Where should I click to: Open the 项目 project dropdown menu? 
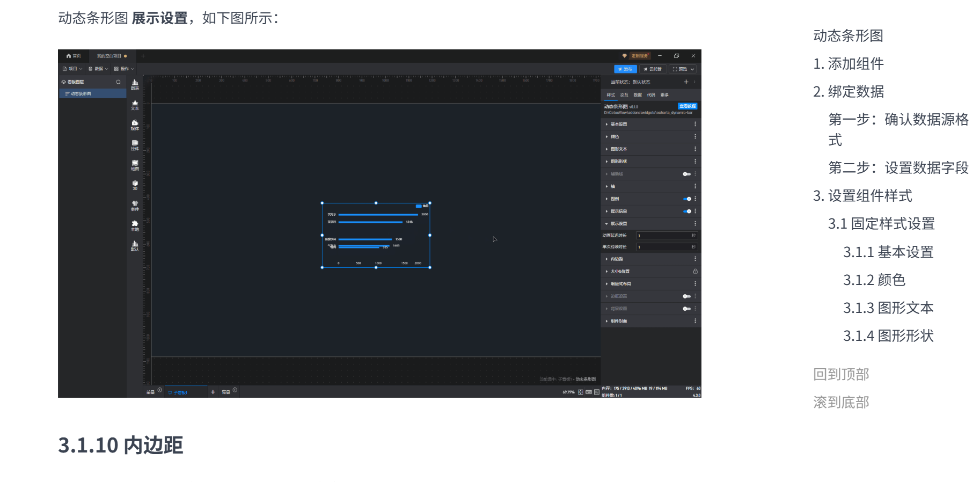pos(72,69)
